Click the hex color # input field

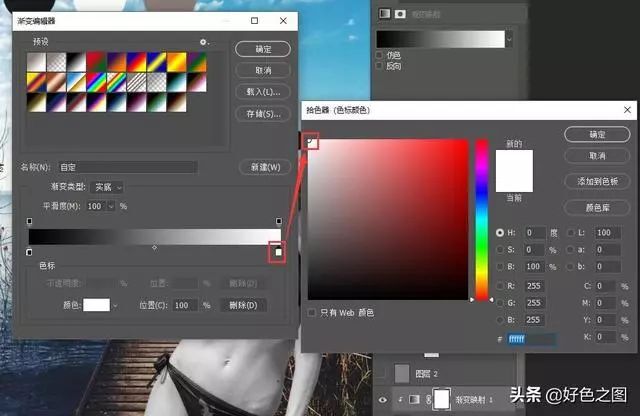point(530,340)
